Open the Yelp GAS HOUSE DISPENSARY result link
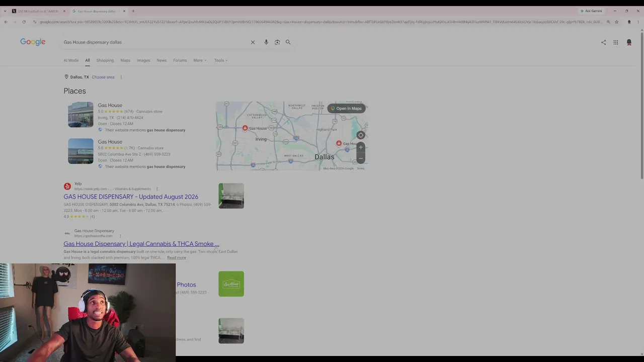 131,197
